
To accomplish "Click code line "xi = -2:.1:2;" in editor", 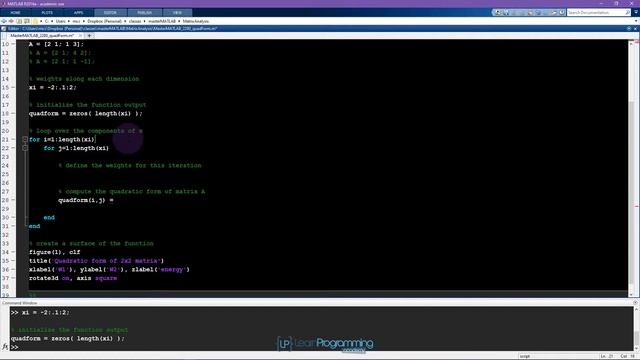I will pyautogui.click(x=53, y=87).
